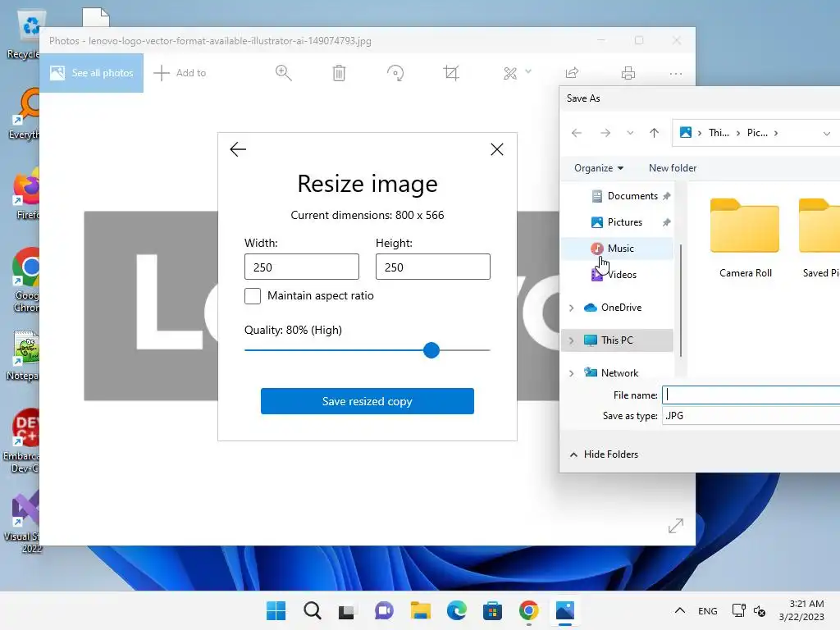
Task: Launch Microsoft Edge from the taskbar
Action: pos(456,610)
